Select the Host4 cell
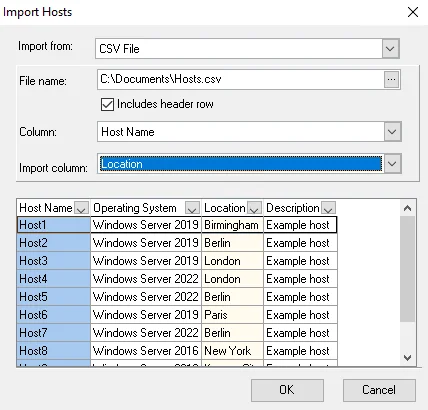Screen dimensions: 428x410 click(54, 279)
